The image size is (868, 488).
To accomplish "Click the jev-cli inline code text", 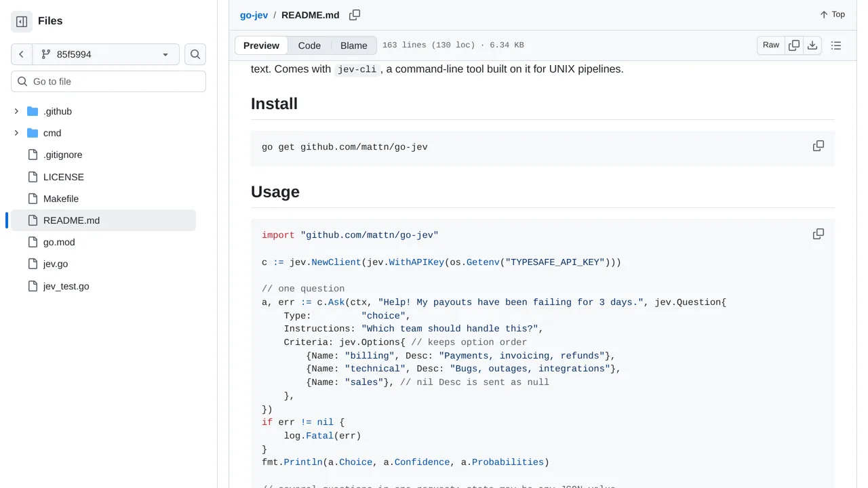I will click(357, 69).
